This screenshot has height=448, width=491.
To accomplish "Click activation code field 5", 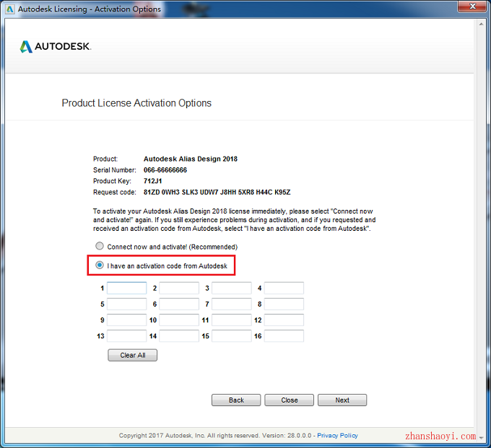I will click(x=127, y=304).
